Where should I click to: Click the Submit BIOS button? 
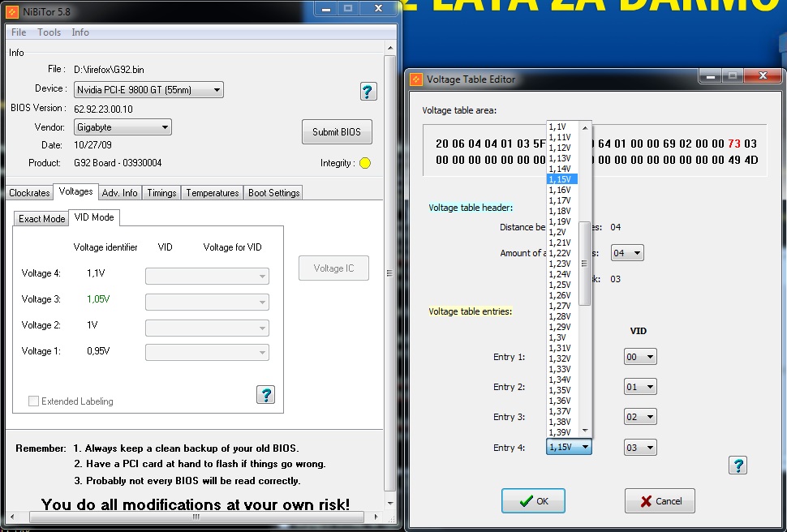point(336,132)
